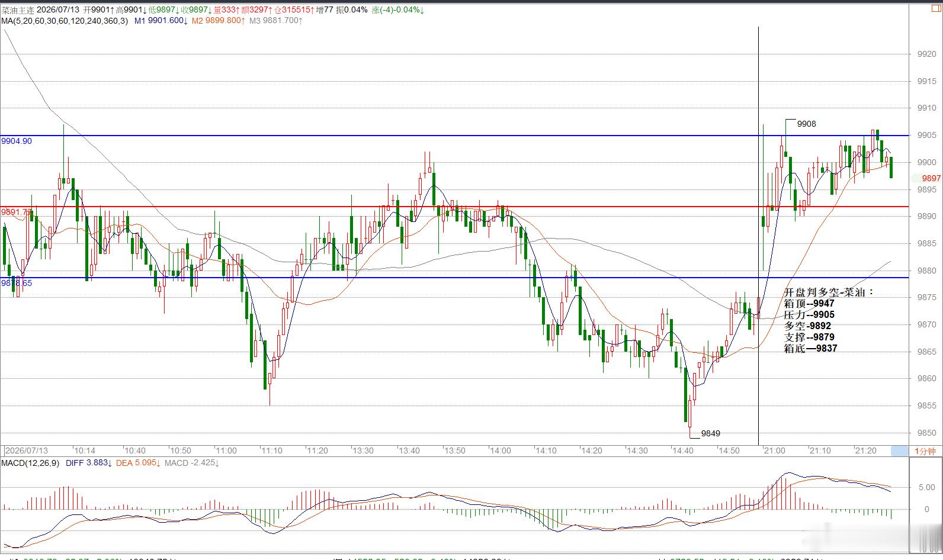This screenshot has height=560, width=943.
Task: Click the M2 9899.800 moving average value
Action: pos(219,21)
